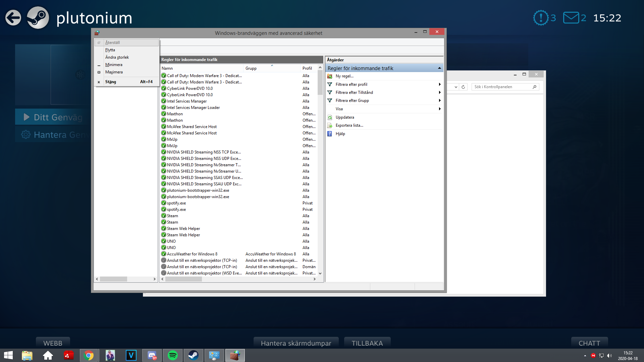Collapse Regler för inkommande trafik actions section
The image size is (644, 362).
[x=439, y=68]
